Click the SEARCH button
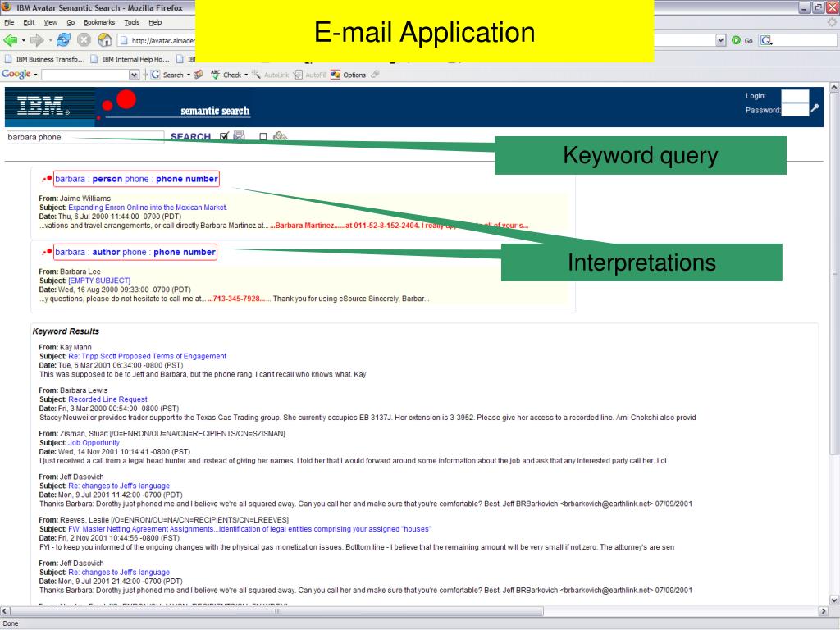Image resolution: width=840 pixels, height=630 pixels. (x=190, y=137)
